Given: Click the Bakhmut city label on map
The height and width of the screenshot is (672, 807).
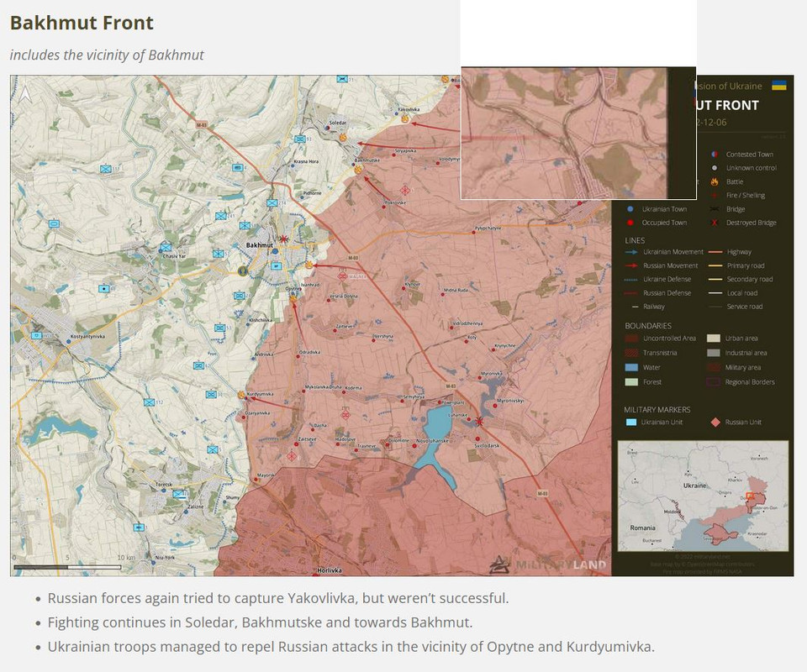Looking at the screenshot, I should 260,245.
